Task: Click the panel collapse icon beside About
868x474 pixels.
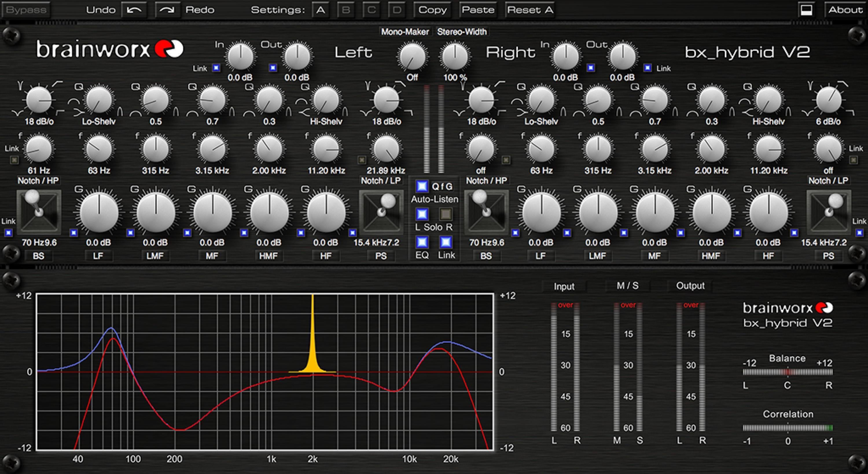Action: point(806,10)
